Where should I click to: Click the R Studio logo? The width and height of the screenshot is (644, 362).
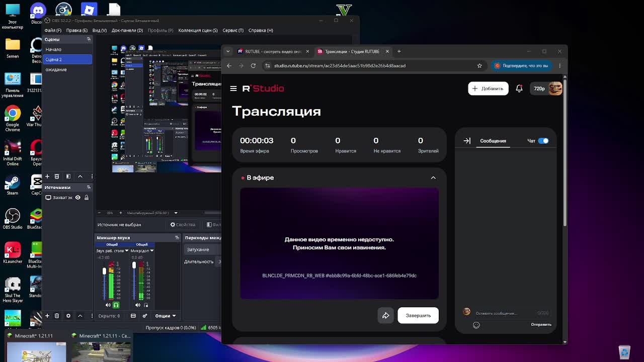pyautogui.click(x=263, y=88)
